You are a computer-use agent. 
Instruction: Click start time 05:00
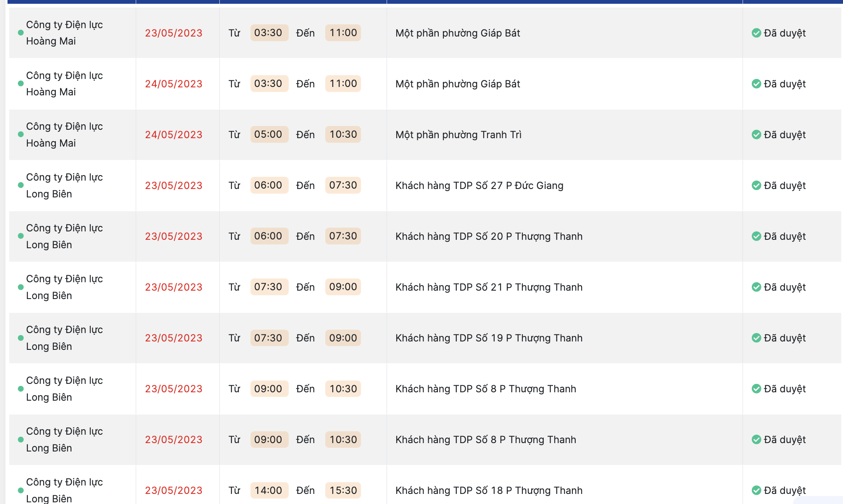click(x=269, y=134)
